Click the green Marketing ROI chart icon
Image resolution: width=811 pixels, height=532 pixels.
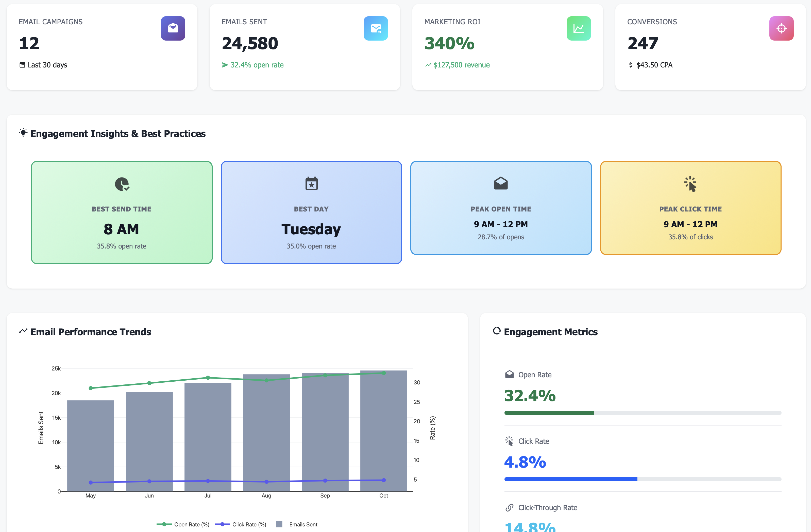[579, 28]
